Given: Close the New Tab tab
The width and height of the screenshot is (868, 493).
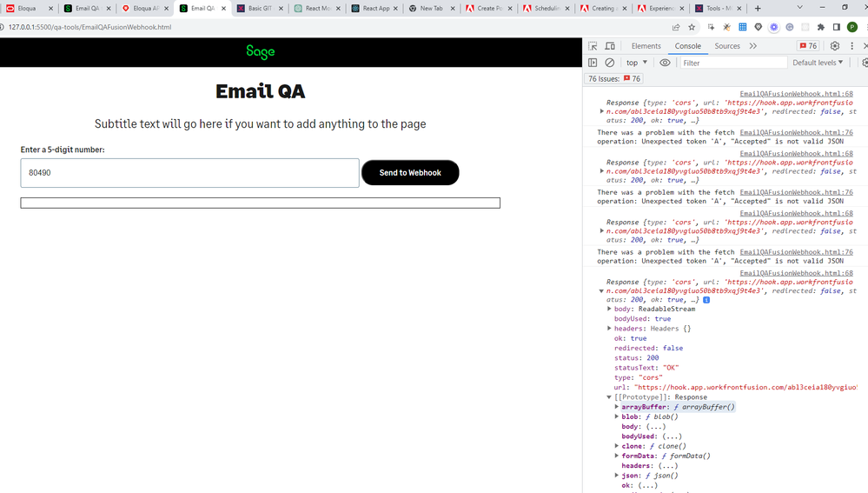Looking at the screenshot, I should click(x=453, y=9).
